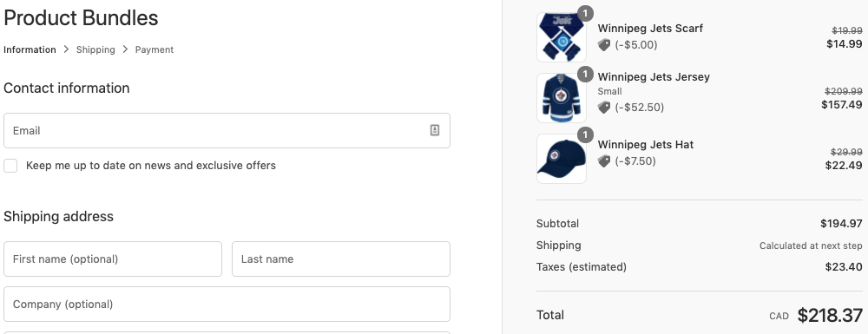This screenshot has height=334, width=868.
Task: Focus the Email input field
Action: 227,130
